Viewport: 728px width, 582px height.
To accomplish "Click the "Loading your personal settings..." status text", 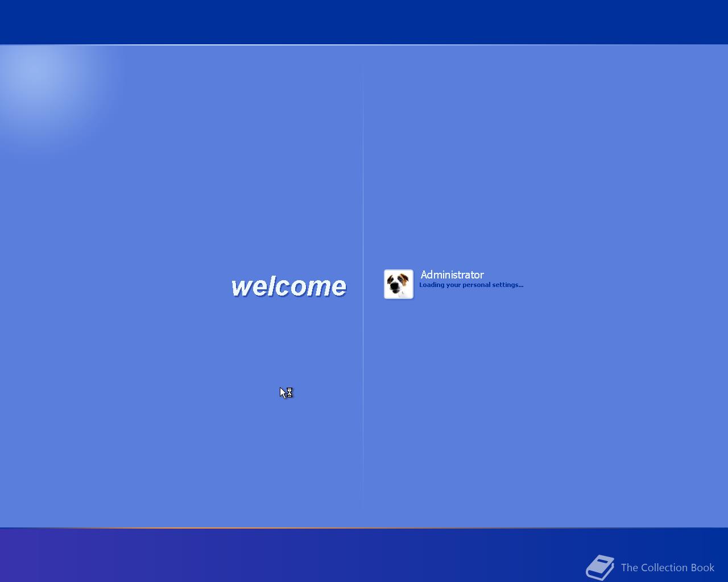I will point(471,285).
